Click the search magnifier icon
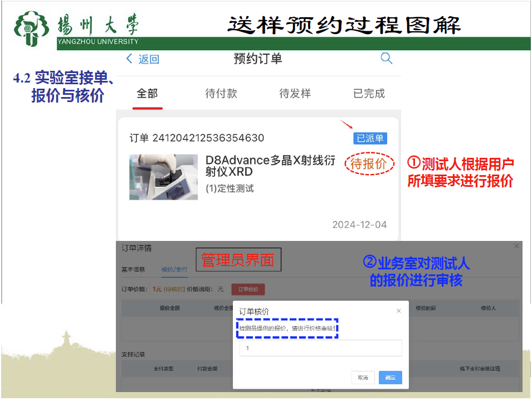This screenshot has height=401, width=532. click(386, 59)
